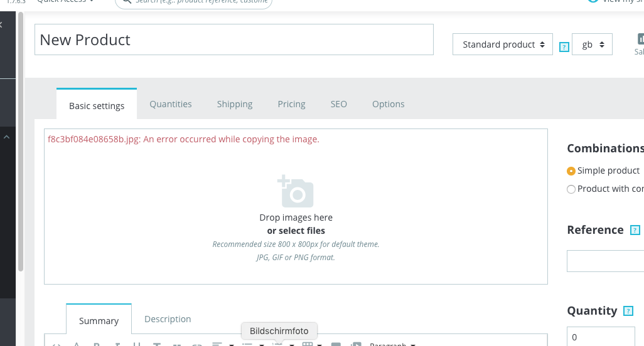Click the Combinations heading
644x346 pixels.
(605, 149)
